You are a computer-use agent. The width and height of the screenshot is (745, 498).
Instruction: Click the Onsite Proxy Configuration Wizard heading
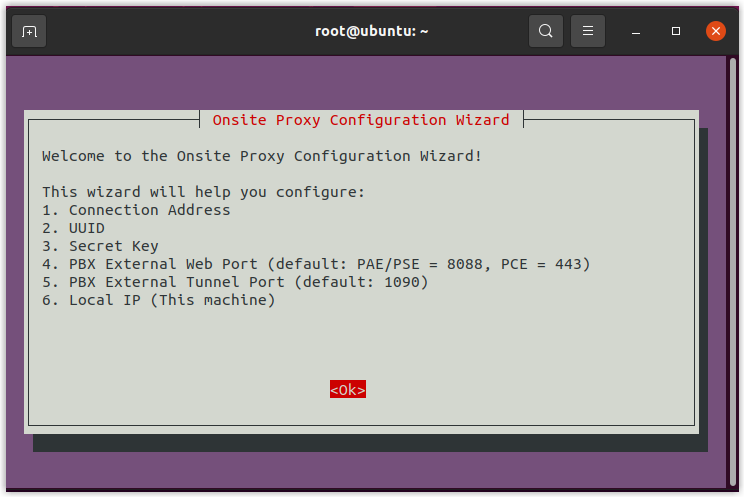[360, 120]
